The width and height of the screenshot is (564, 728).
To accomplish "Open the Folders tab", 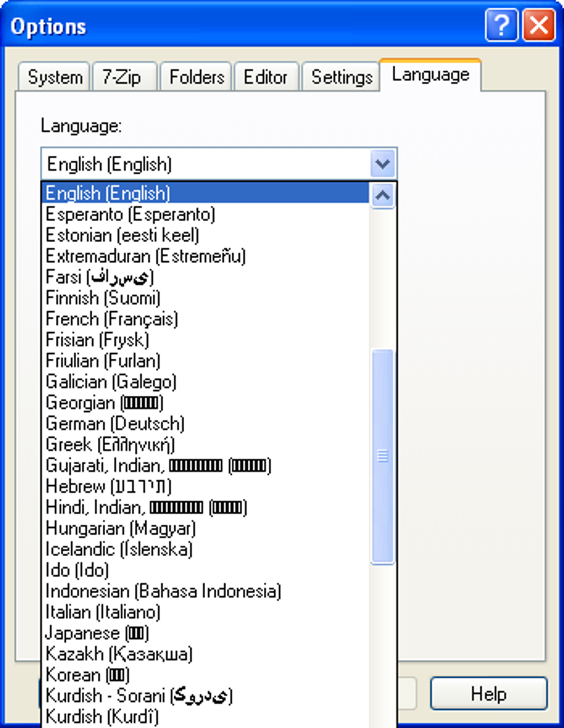I will tap(196, 77).
